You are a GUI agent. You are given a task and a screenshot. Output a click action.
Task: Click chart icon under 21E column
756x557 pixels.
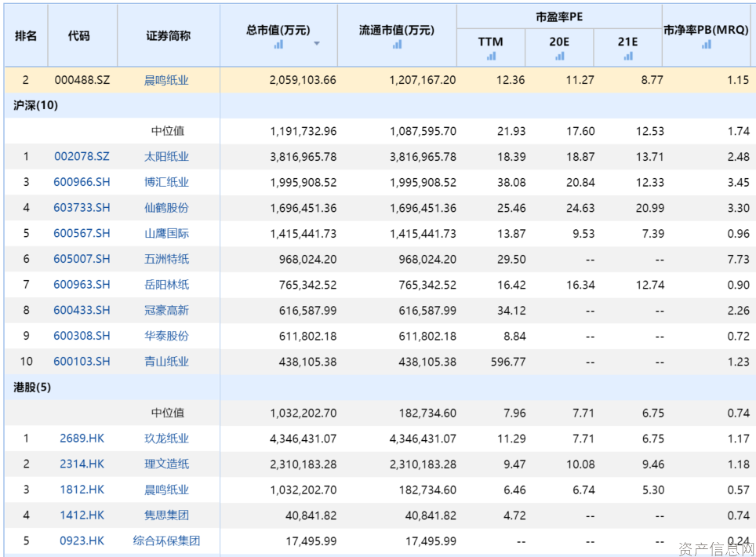(627, 56)
